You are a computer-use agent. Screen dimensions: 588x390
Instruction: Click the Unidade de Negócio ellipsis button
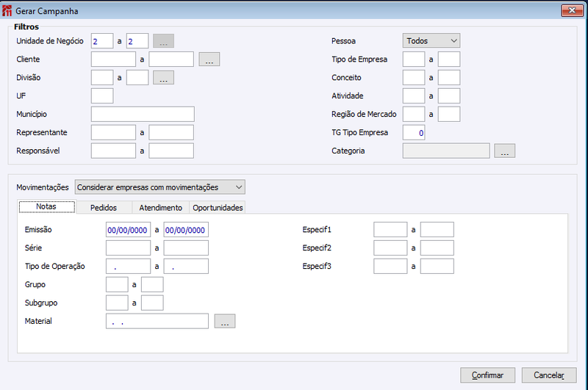click(x=163, y=41)
